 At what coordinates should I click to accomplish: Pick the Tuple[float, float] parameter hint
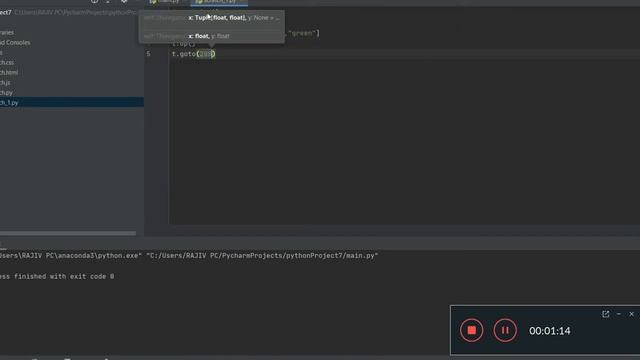click(x=212, y=18)
